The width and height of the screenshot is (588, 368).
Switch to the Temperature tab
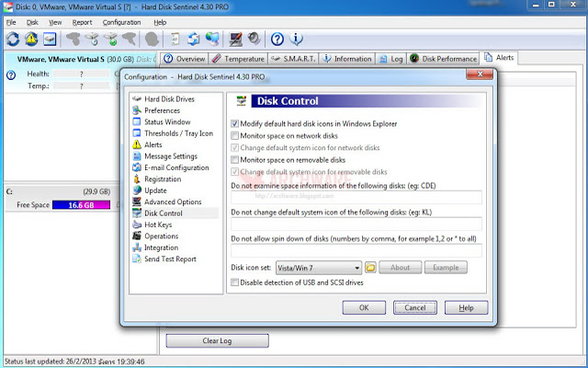pos(238,59)
